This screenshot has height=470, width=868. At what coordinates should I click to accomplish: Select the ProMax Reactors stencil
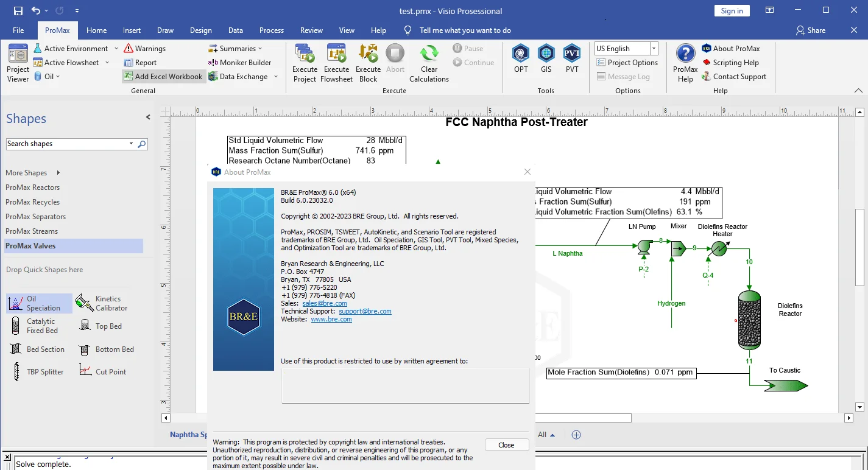(33, 188)
